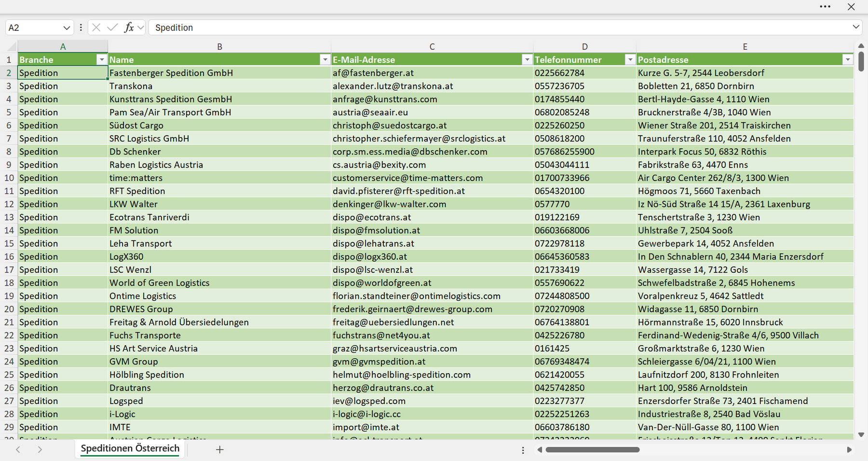Click the sheet tab bar options dots
868x461 pixels.
tap(523, 450)
